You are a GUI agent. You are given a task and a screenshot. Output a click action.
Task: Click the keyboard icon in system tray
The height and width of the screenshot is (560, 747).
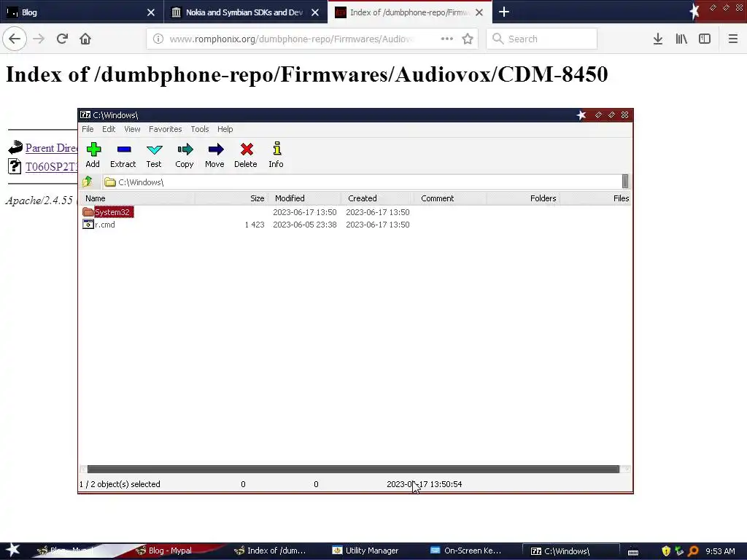tap(633, 552)
